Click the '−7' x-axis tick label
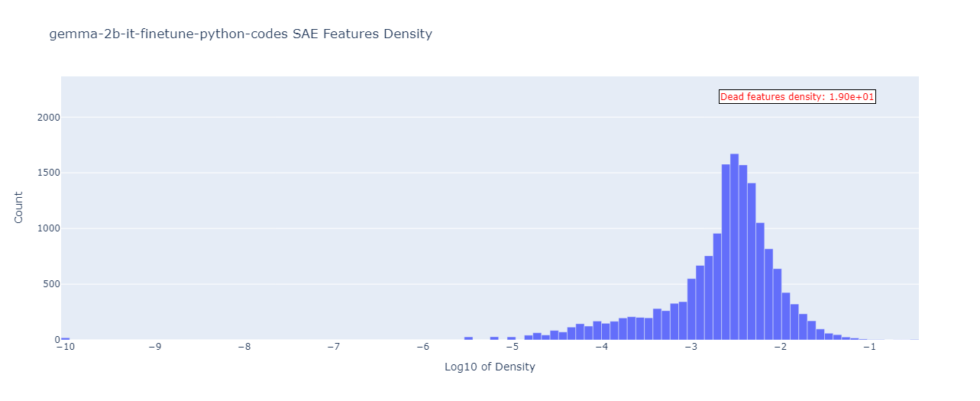Image resolution: width=980 pixels, height=401 pixels. (334, 348)
